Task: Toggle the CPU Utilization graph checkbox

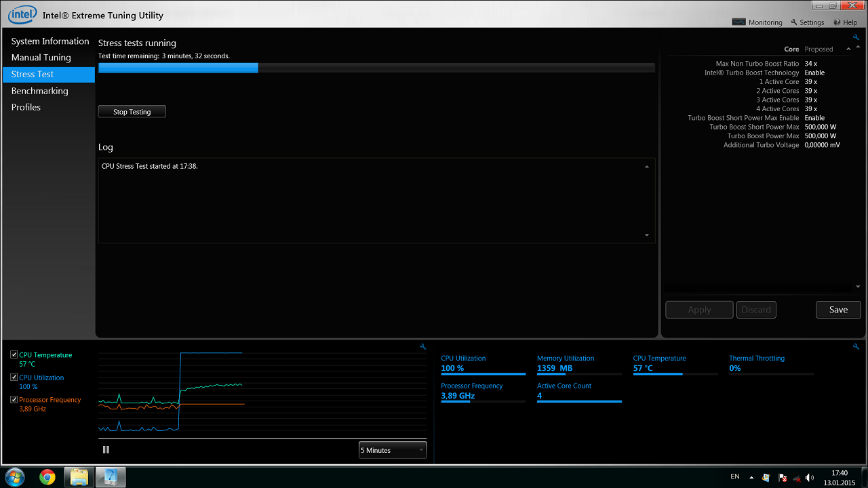Action: (14, 378)
